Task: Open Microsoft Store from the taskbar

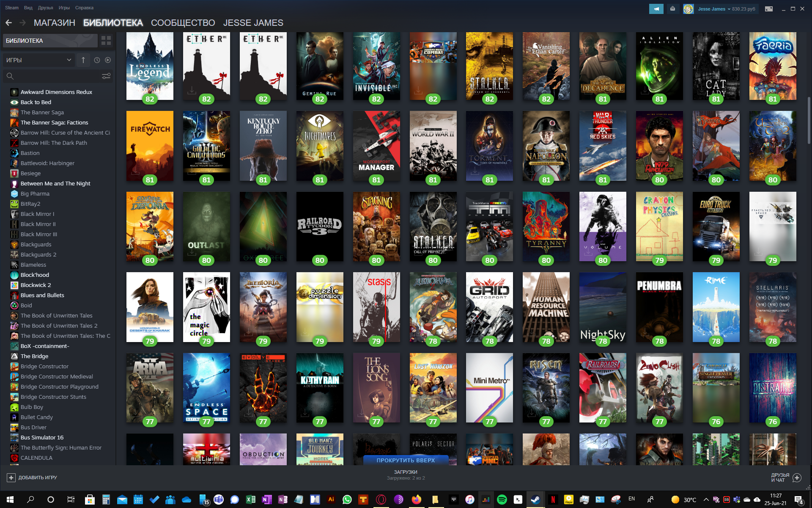Action: 90,500
